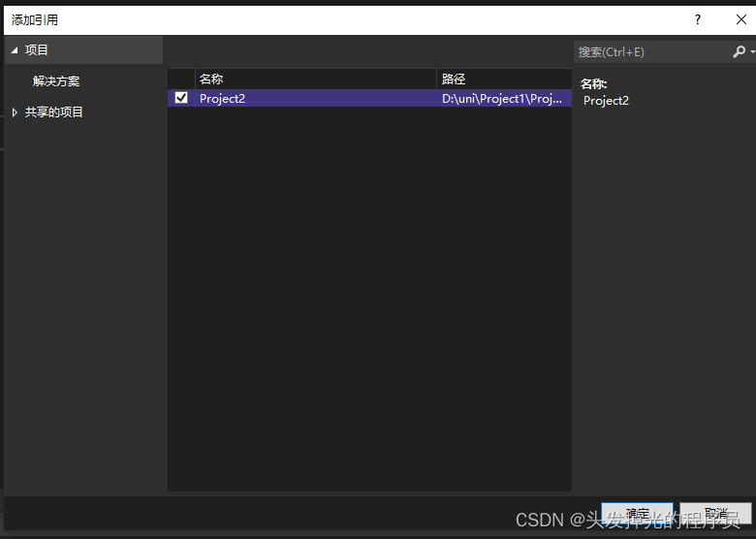Open the search options dropdown arrow
The width and height of the screenshot is (756, 539).
click(x=752, y=51)
